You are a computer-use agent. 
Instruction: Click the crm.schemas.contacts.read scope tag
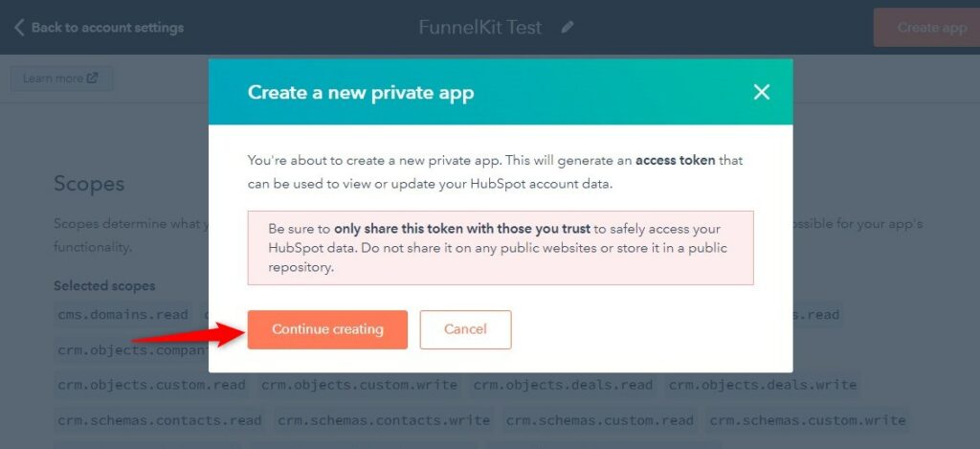pos(160,420)
